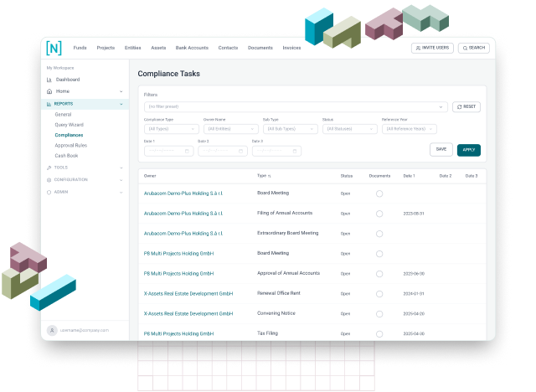This screenshot has height=392, width=536.
Task: Open Date 1 calendar icon
Action: pyautogui.click(x=187, y=151)
